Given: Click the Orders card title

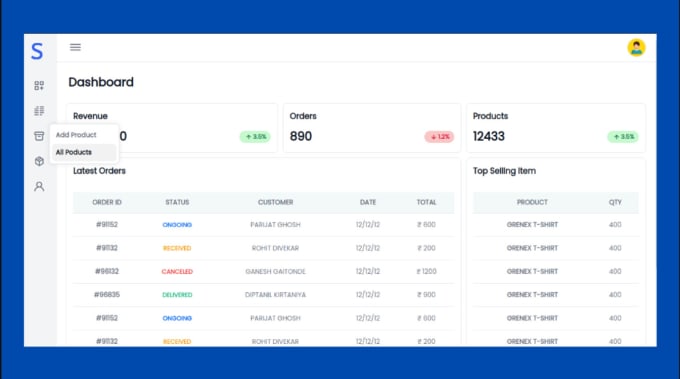Looking at the screenshot, I should click(303, 116).
